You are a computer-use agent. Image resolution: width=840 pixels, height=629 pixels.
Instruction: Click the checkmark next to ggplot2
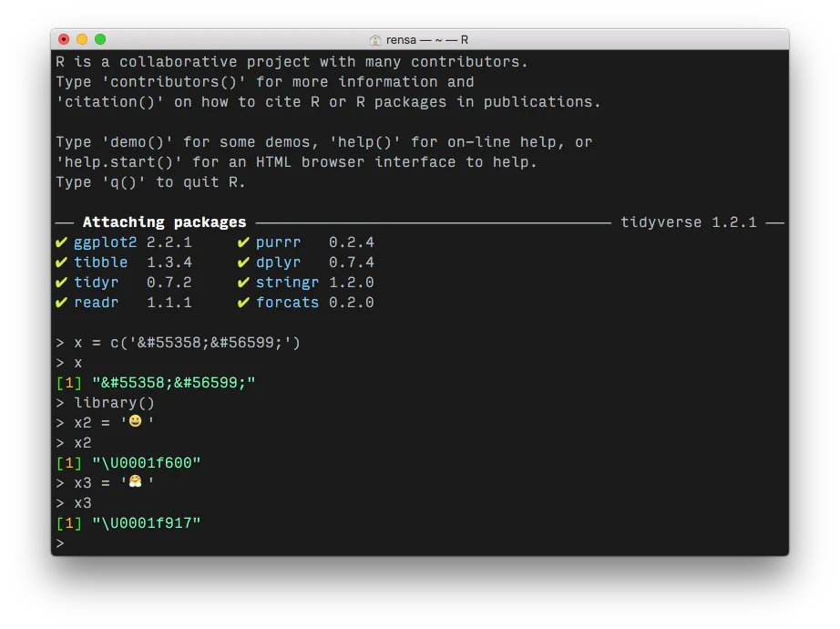(61, 242)
